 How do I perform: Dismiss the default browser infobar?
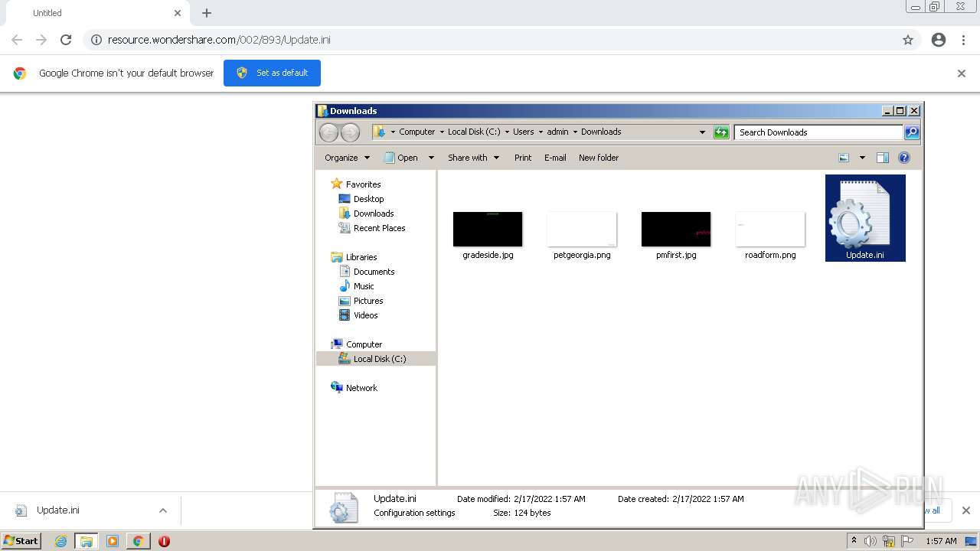(x=962, y=73)
